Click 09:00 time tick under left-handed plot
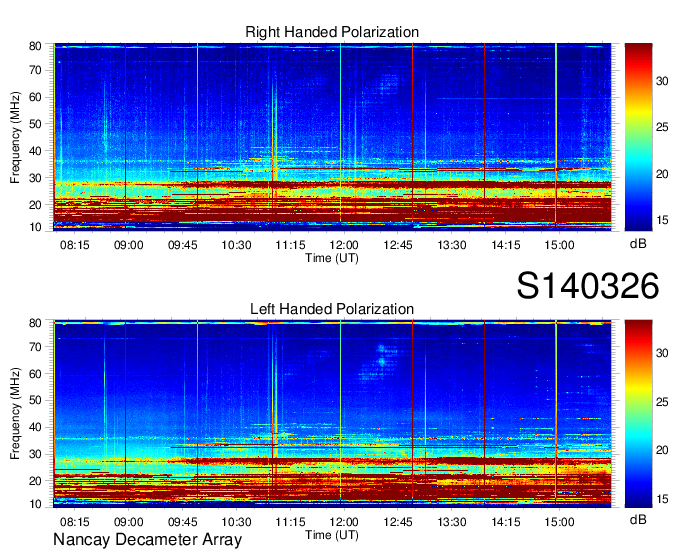The height and width of the screenshot is (552, 680). (128, 522)
